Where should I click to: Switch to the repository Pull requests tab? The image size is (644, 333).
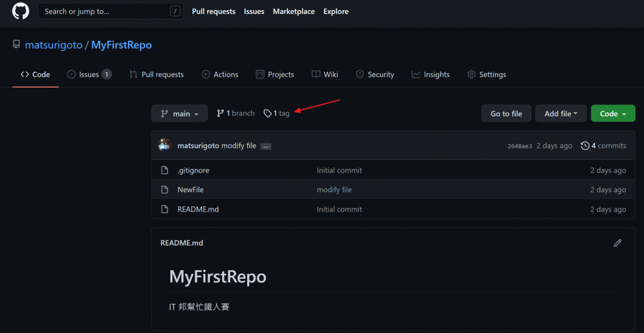tap(157, 74)
